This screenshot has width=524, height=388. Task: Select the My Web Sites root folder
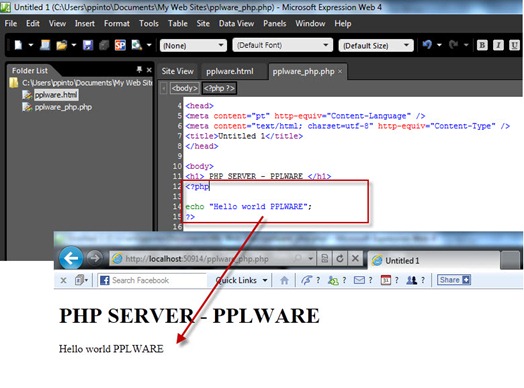click(x=80, y=83)
